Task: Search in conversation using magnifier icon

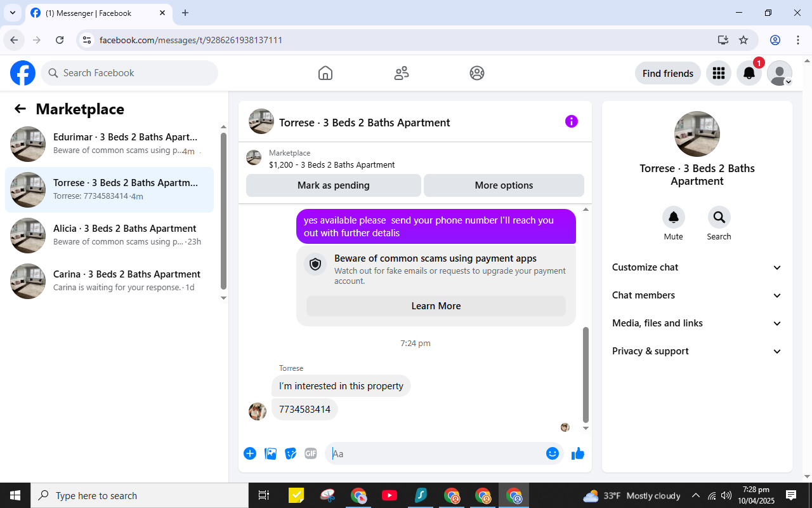Action: click(719, 217)
